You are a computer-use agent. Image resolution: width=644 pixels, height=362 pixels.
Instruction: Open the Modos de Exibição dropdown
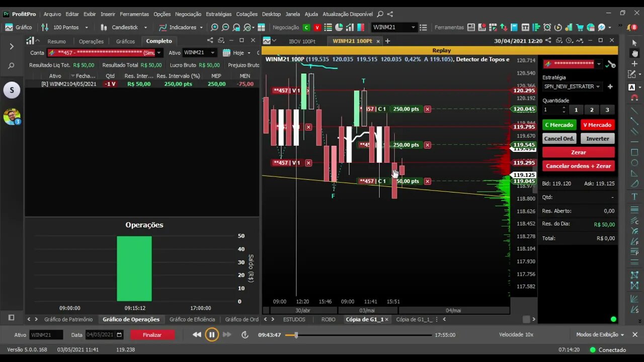point(600,334)
